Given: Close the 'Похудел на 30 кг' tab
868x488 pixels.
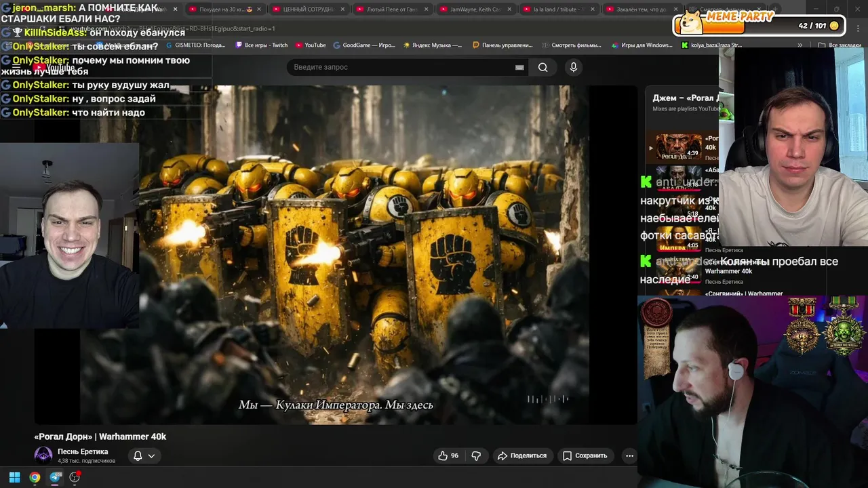Looking at the screenshot, I should click(259, 9).
